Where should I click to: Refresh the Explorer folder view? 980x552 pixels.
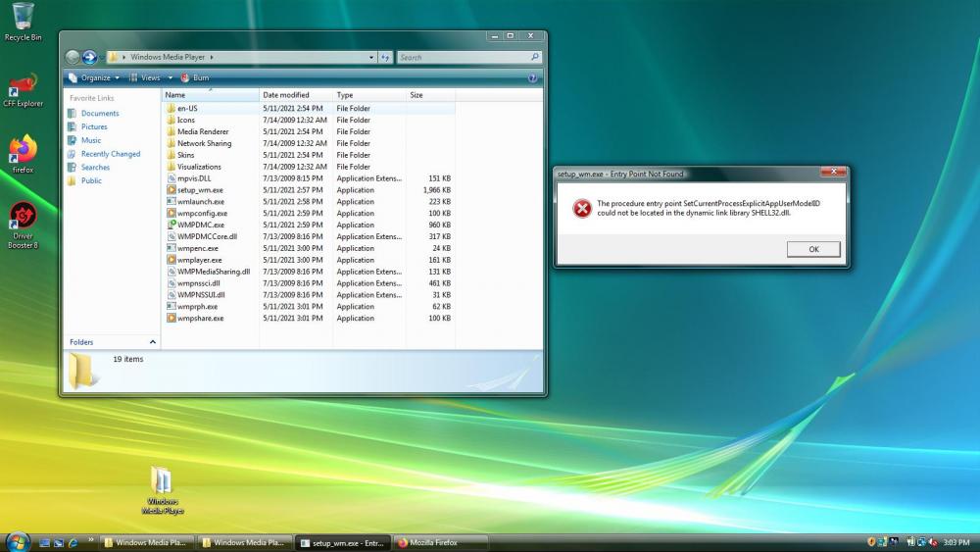tap(385, 58)
